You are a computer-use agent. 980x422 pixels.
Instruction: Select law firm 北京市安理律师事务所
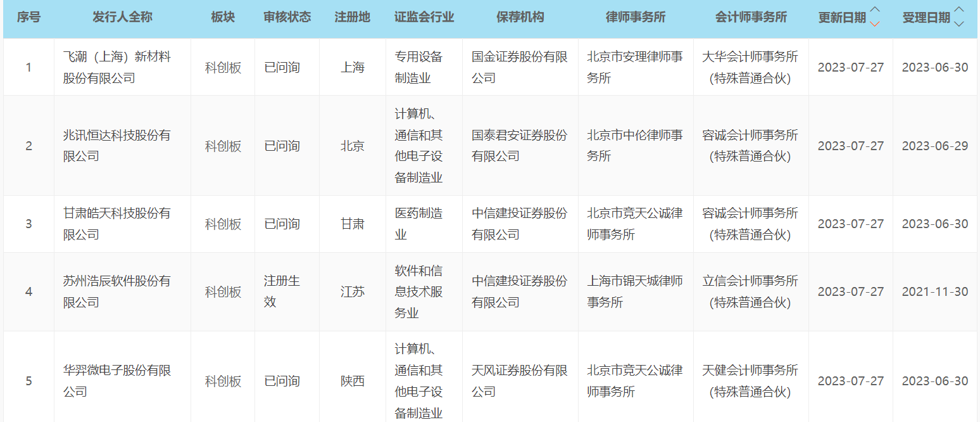click(x=635, y=67)
